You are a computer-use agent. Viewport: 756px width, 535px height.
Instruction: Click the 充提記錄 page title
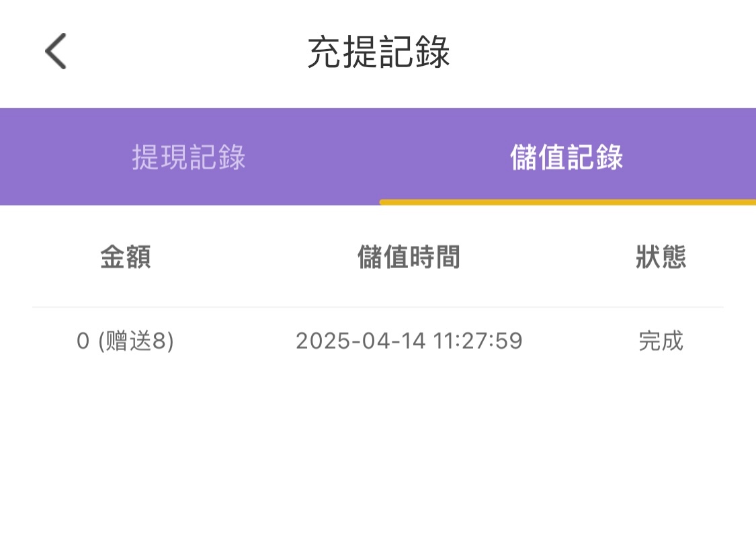point(378,52)
